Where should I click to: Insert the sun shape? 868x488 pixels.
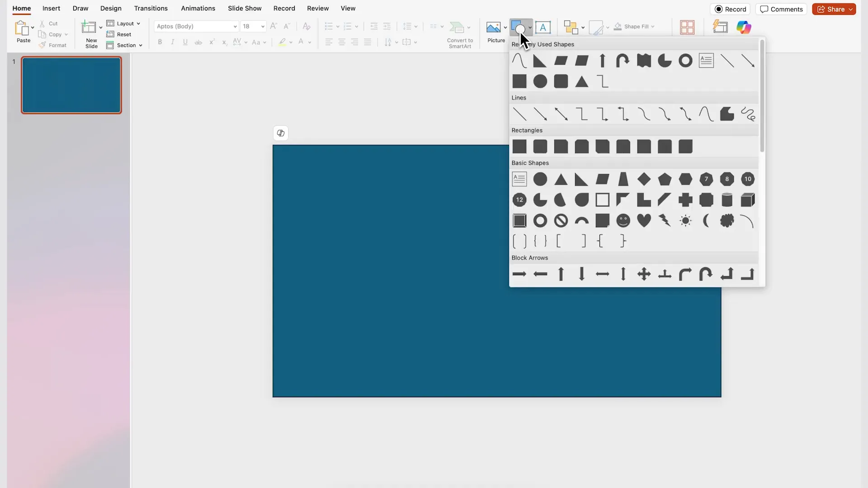click(x=685, y=221)
